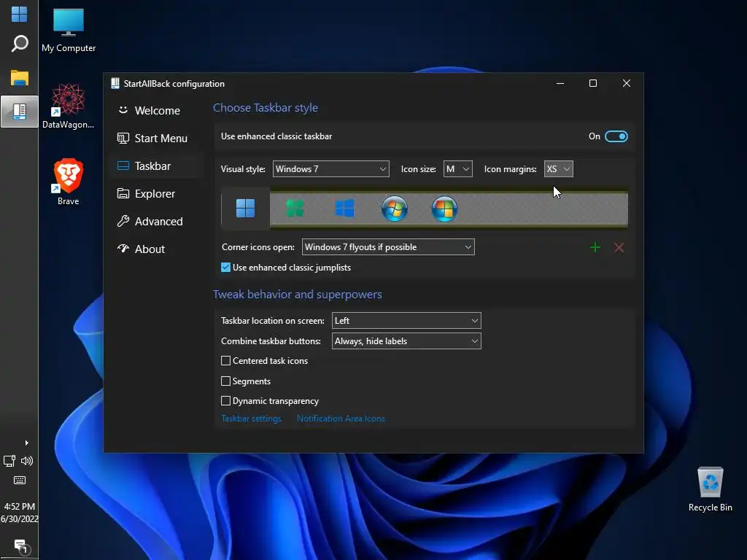Open the Icon size dropdown
The image size is (747, 560).
point(458,169)
